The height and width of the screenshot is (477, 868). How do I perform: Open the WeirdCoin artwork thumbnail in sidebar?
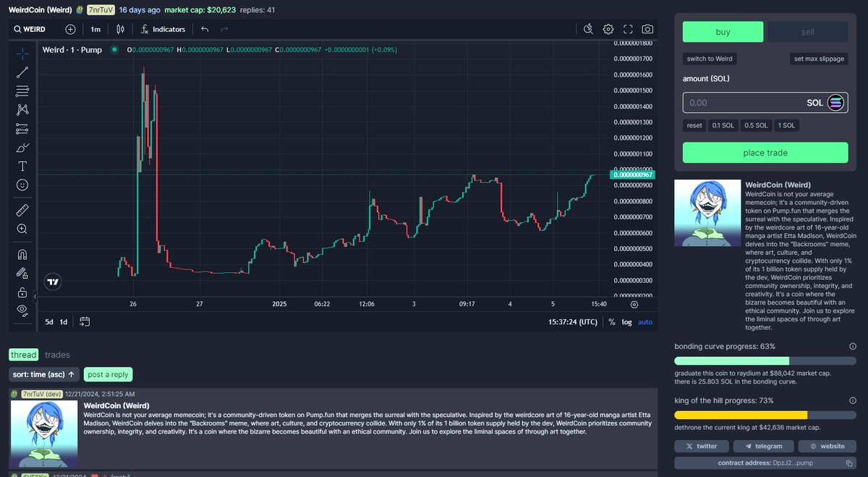(707, 213)
